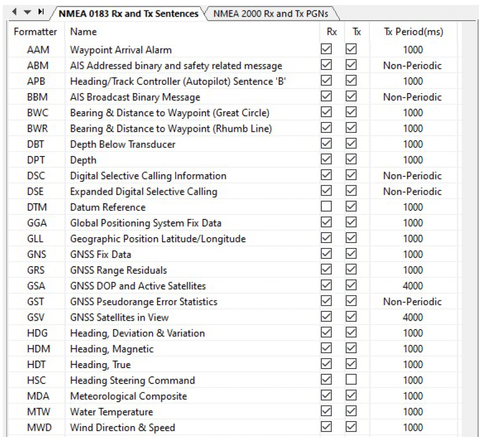Click 'GNSS Satellites in View' name

coord(120,317)
